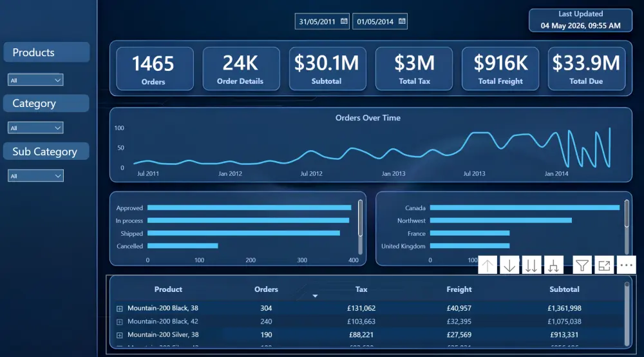This screenshot has height=357, width=644.
Task: Go to next level double-arrow icon
Action: (531, 265)
